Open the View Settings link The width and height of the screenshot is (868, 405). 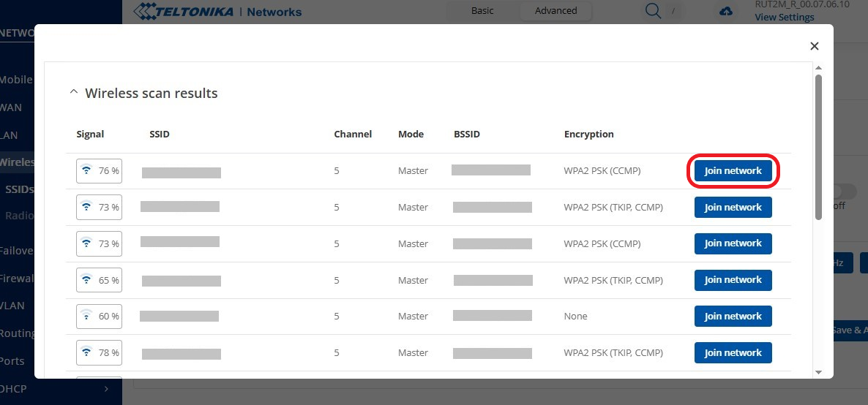784,18
